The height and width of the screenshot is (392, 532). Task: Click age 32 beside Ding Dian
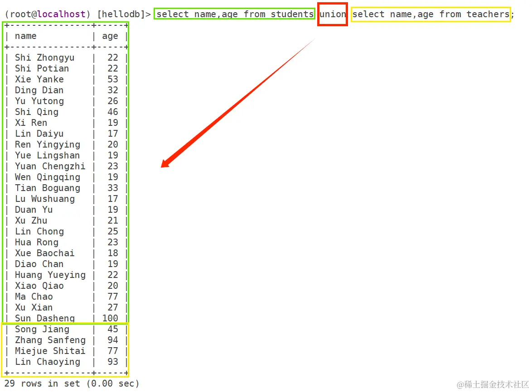113,90
